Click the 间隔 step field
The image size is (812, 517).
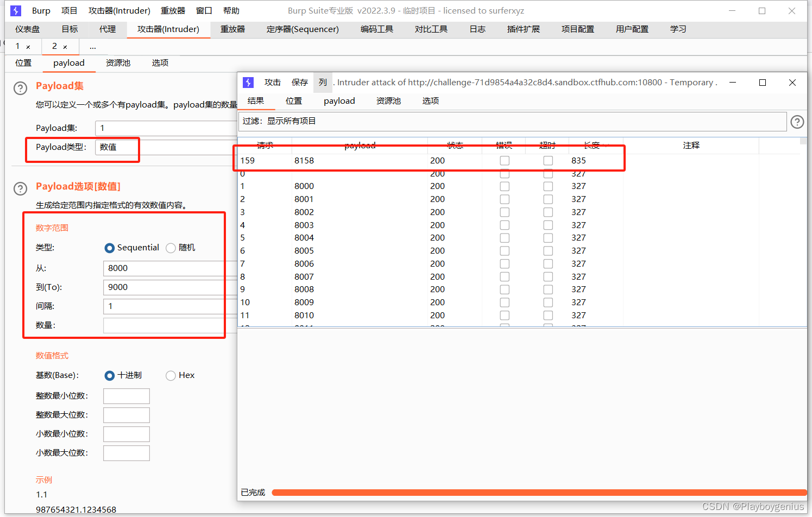click(170, 306)
